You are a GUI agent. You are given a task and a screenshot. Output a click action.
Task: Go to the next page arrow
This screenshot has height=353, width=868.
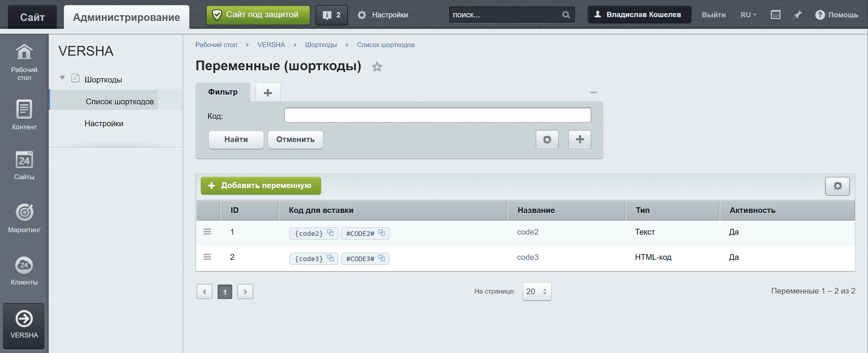[245, 292]
